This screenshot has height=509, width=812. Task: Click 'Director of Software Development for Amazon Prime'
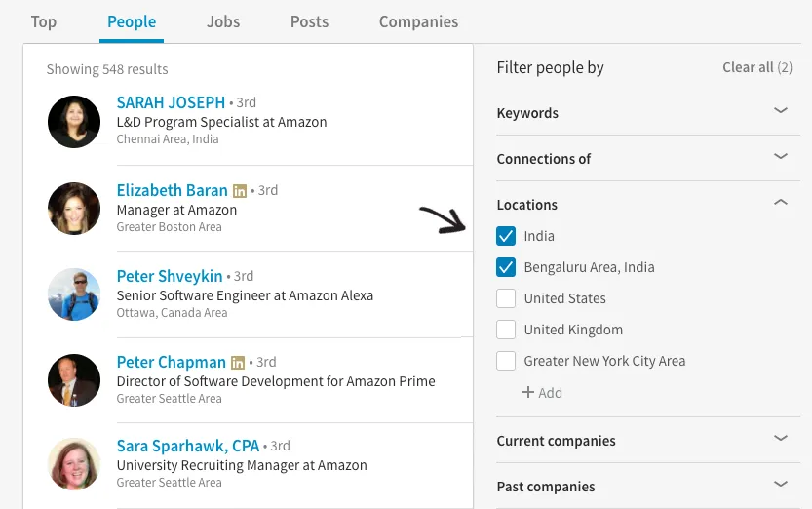[276, 381]
